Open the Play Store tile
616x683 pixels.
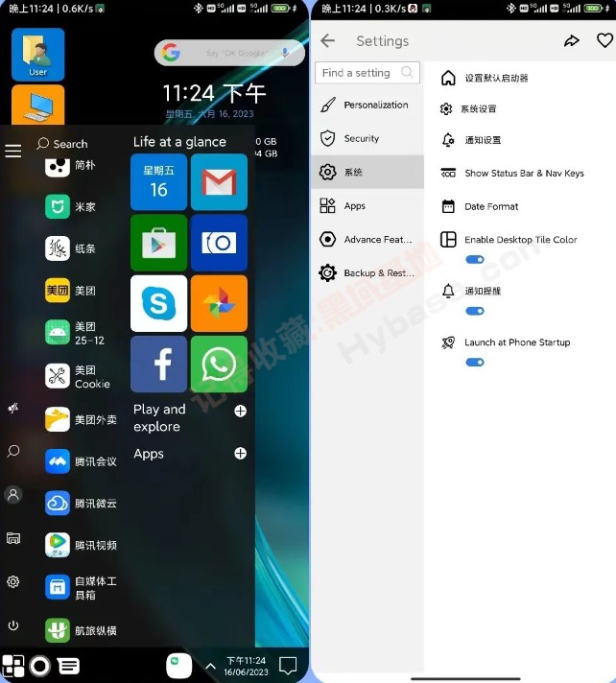(x=158, y=243)
